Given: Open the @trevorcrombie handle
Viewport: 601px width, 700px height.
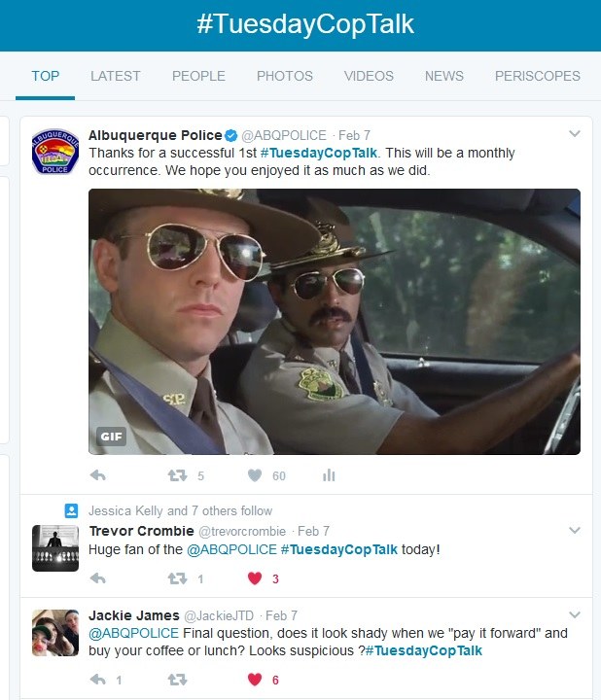Looking at the screenshot, I should 242,531.
